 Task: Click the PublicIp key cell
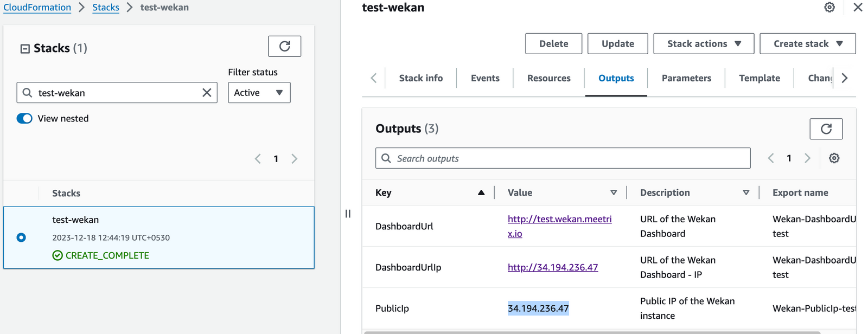[392, 309]
